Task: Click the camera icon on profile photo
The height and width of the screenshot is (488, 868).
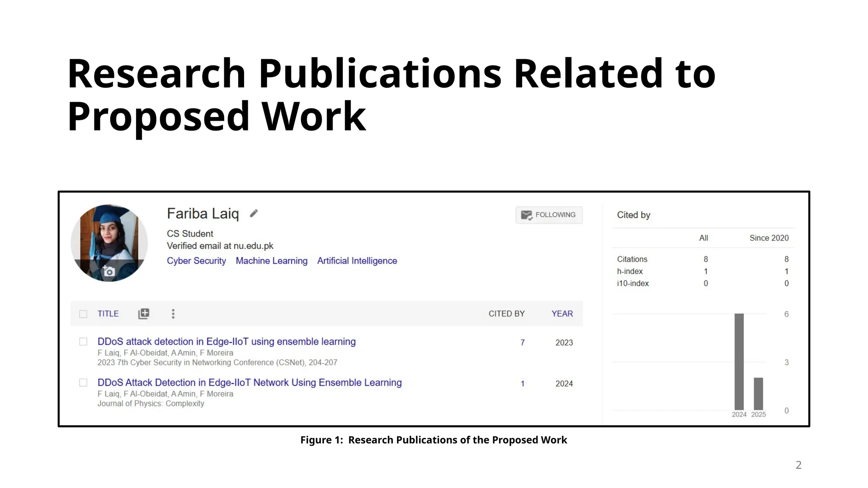Action: 109,272
